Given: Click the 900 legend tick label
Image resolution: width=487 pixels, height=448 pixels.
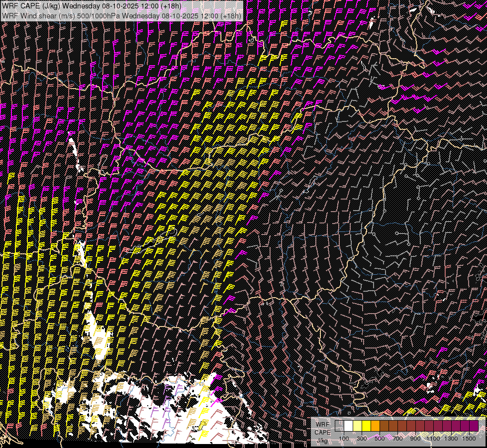Looking at the screenshot, I should click(x=415, y=438).
